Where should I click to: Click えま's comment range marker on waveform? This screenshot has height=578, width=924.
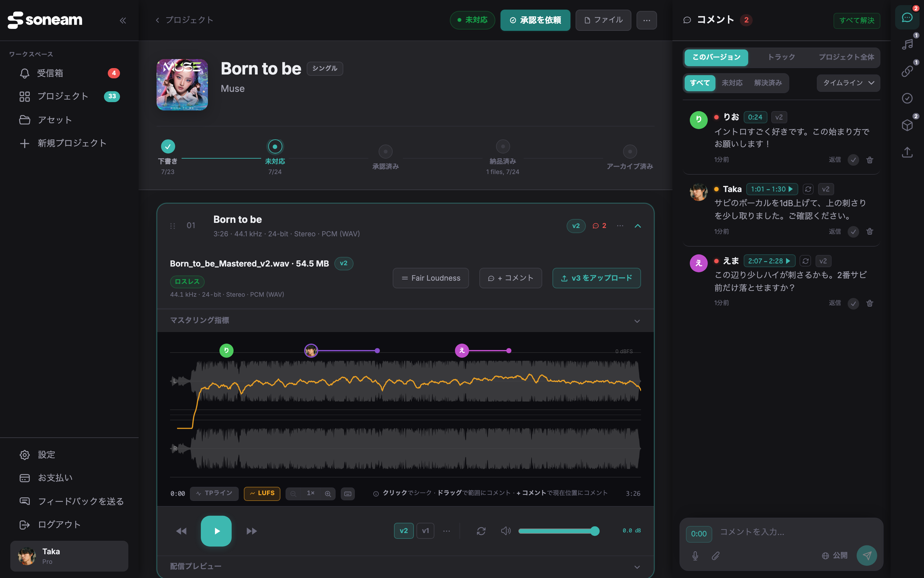(x=462, y=351)
